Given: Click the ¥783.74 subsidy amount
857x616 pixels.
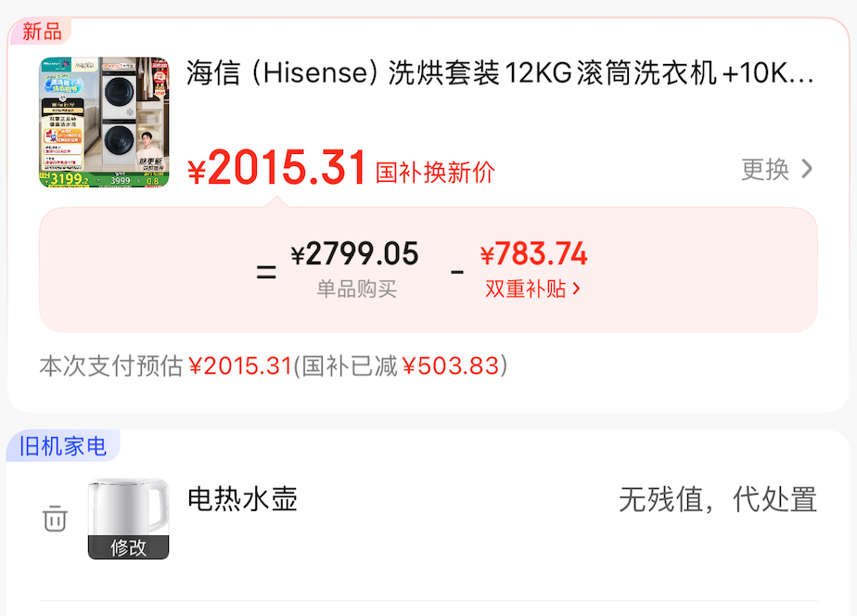Looking at the screenshot, I should pos(533,254).
